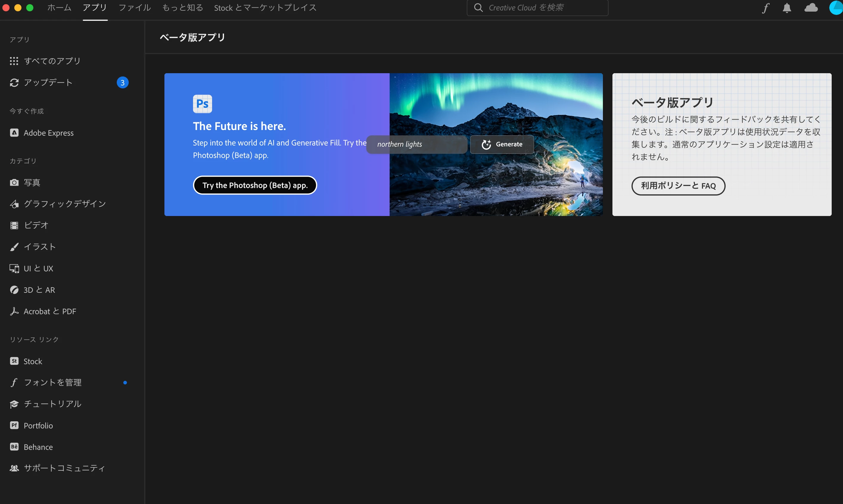Click the Photoshop Ps icon in banner
843x504 pixels.
[x=202, y=104]
